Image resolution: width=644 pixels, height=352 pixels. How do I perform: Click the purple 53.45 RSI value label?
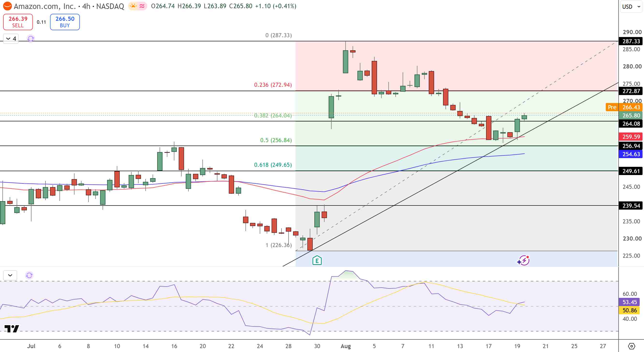click(x=629, y=302)
